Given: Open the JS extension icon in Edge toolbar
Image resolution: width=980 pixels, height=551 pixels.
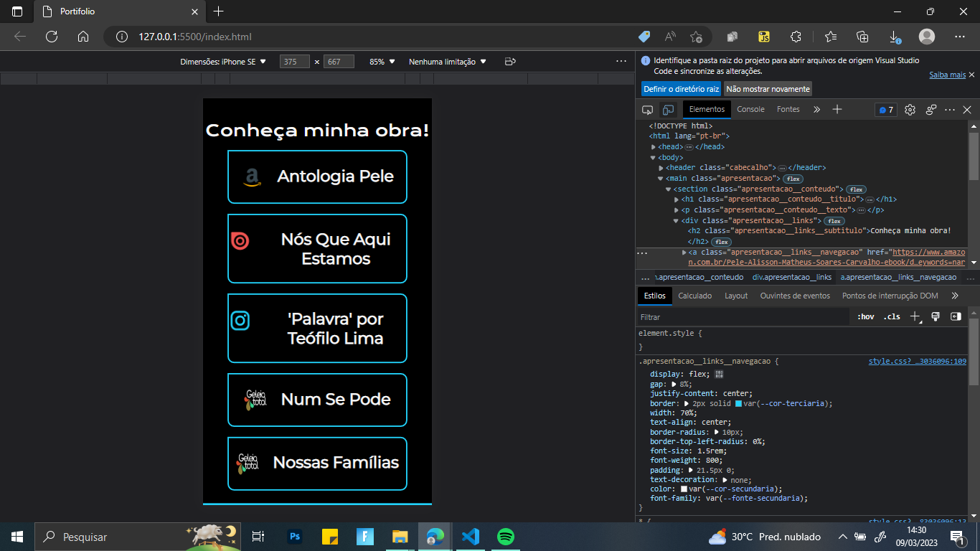Looking at the screenshot, I should (764, 37).
